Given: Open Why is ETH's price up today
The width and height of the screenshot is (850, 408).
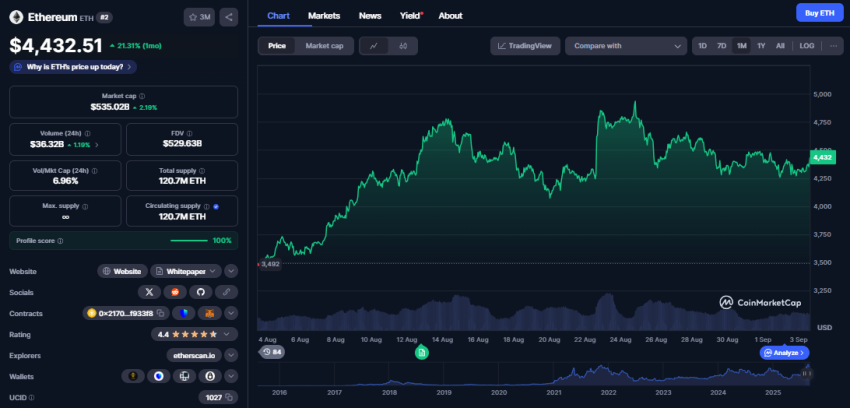Looking at the screenshot, I should 73,67.
